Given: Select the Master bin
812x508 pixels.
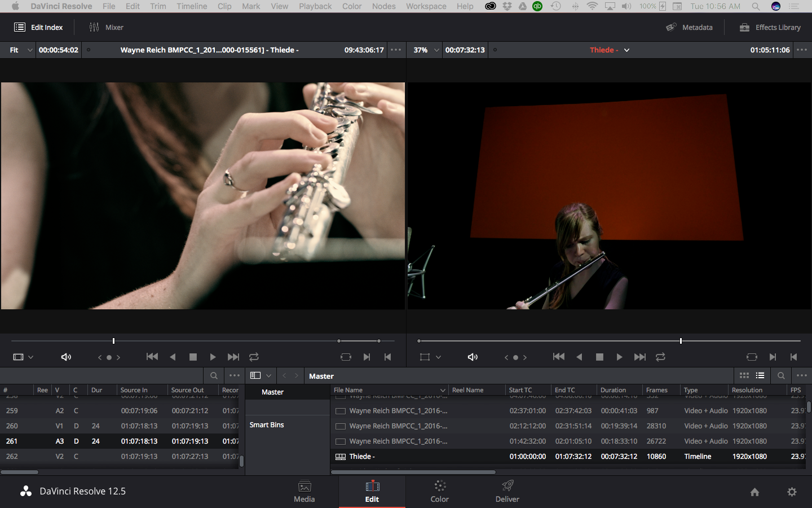Looking at the screenshot, I should click(288, 392).
